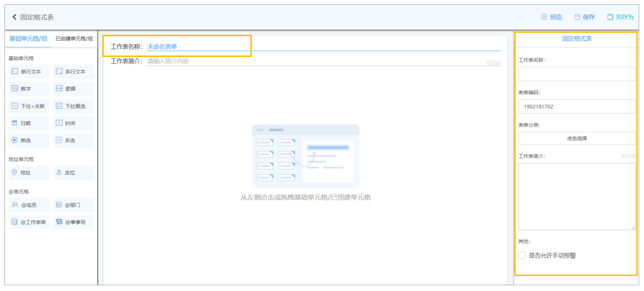Viewport: 644px width, 291px height.
Task: Select the @部门 department cell icon
Action: tap(59, 205)
